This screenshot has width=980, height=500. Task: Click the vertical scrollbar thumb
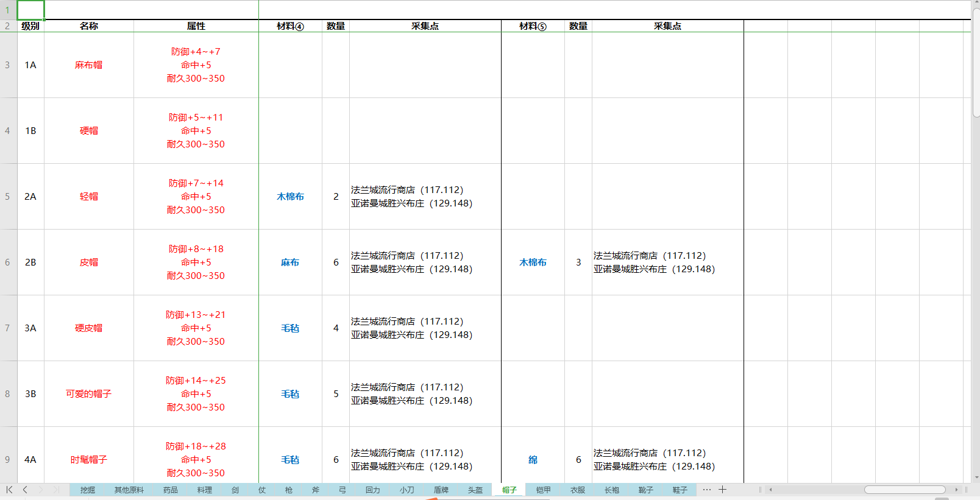976,63
